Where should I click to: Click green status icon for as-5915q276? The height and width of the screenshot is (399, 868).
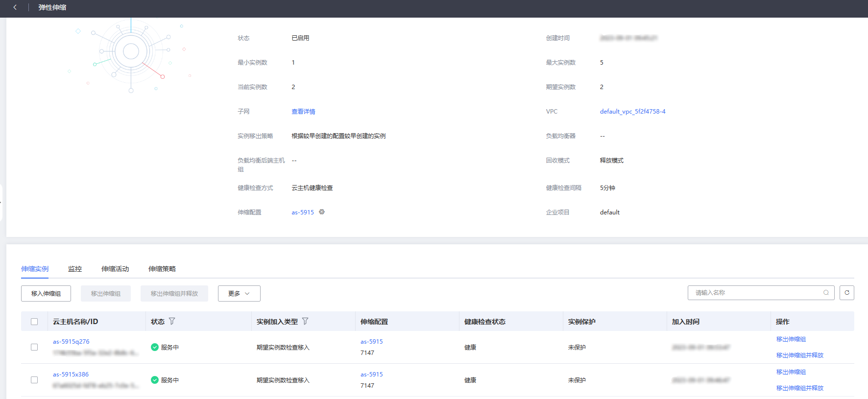point(155,347)
